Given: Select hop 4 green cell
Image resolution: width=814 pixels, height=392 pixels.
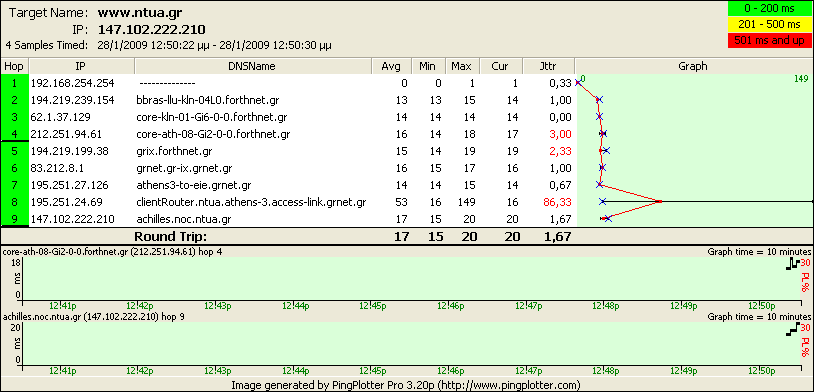Looking at the screenshot, I should [x=15, y=133].
